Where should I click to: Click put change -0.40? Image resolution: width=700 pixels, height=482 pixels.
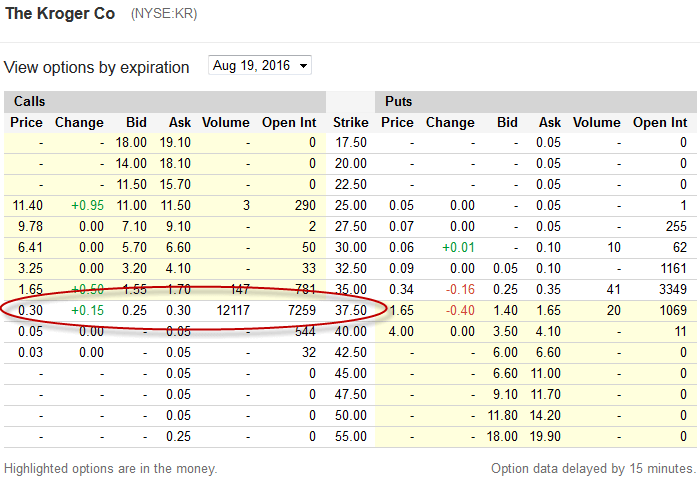pos(460,310)
